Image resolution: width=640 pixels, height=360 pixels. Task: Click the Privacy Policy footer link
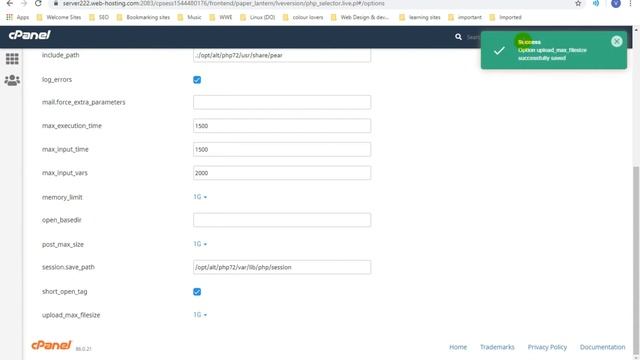(547, 347)
